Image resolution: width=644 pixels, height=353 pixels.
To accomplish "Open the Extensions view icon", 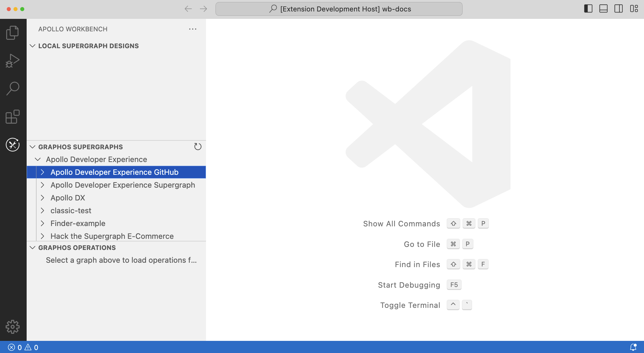I will coord(13,117).
